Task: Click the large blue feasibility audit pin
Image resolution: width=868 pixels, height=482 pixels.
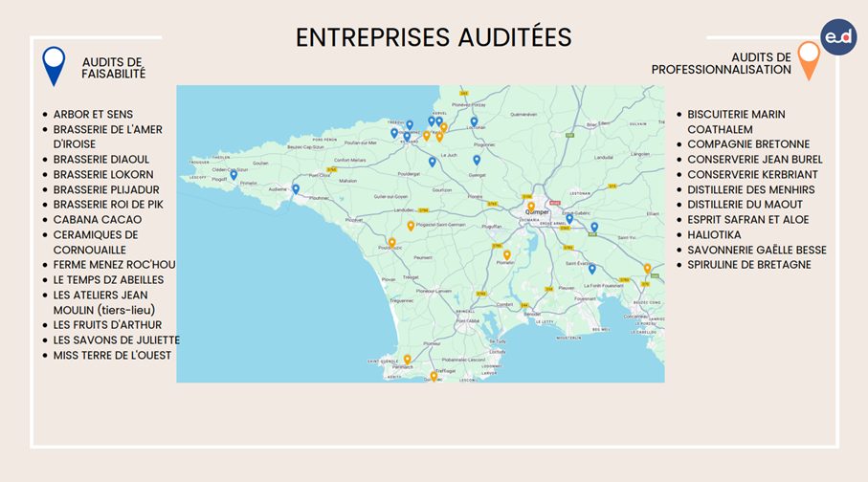Action: pos(54,66)
